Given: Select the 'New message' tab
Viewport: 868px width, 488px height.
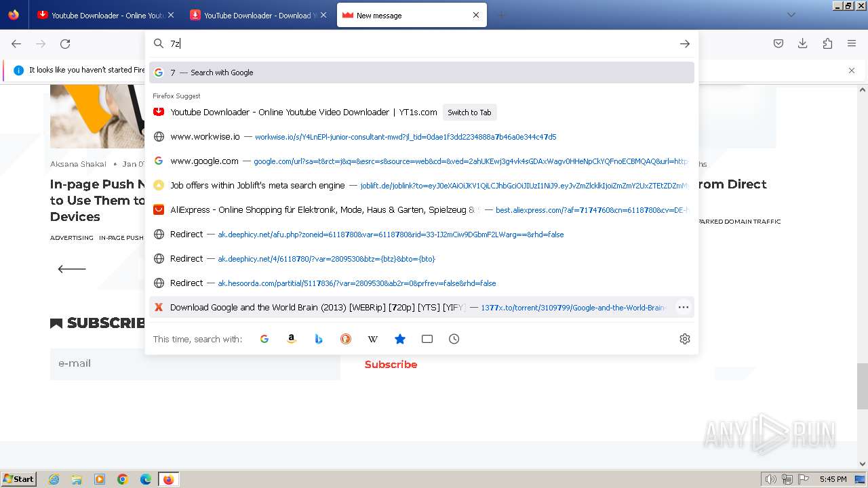Looking at the screenshot, I should (x=412, y=15).
